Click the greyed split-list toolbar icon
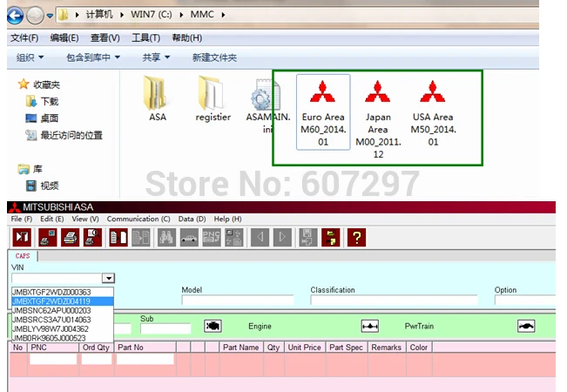567x392 pixels. point(141,237)
